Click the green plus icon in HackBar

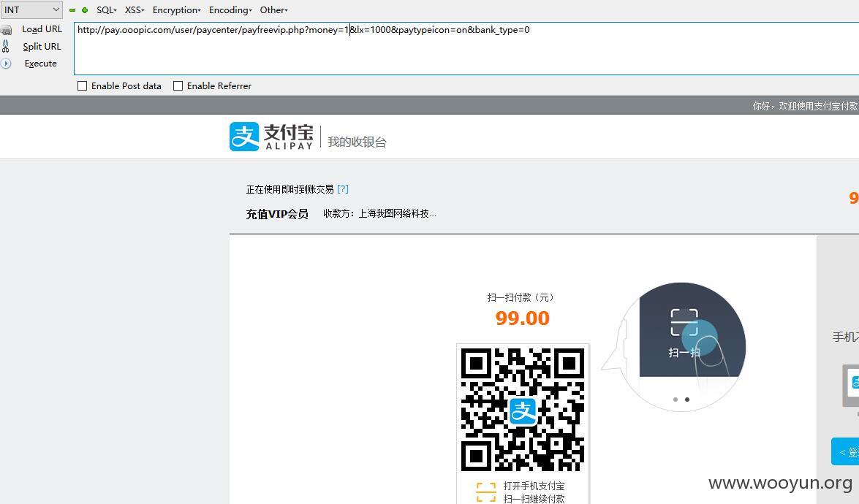click(85, 9)
